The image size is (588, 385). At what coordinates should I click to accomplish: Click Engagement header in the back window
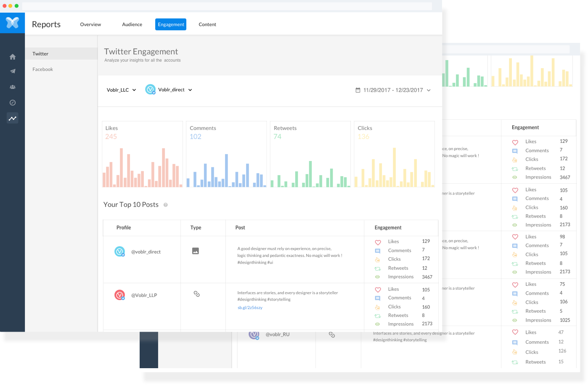[525, 127]
